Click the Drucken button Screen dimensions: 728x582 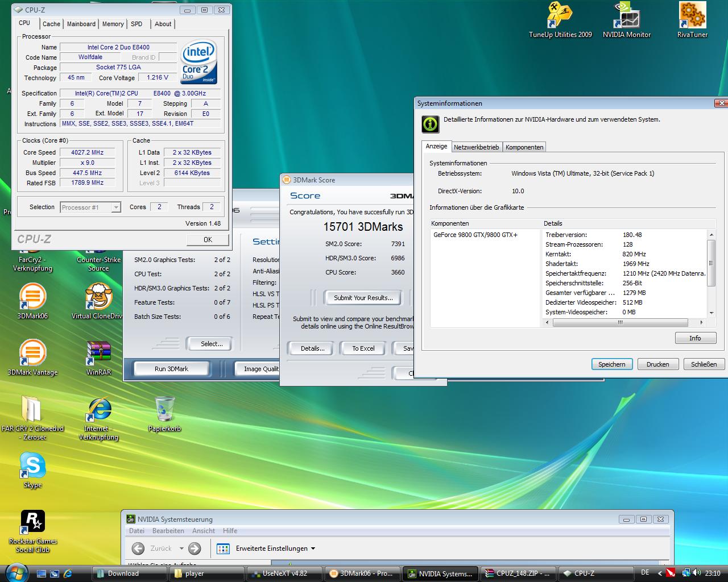(657, 364)
